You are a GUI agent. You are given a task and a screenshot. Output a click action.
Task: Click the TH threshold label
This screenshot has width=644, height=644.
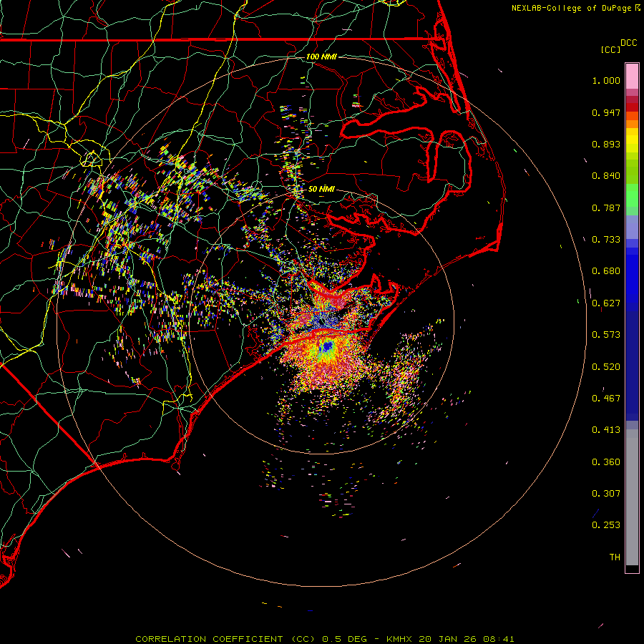[615, 557]
